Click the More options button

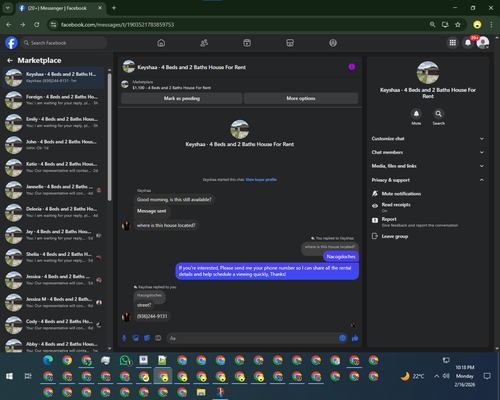(301, 98)
